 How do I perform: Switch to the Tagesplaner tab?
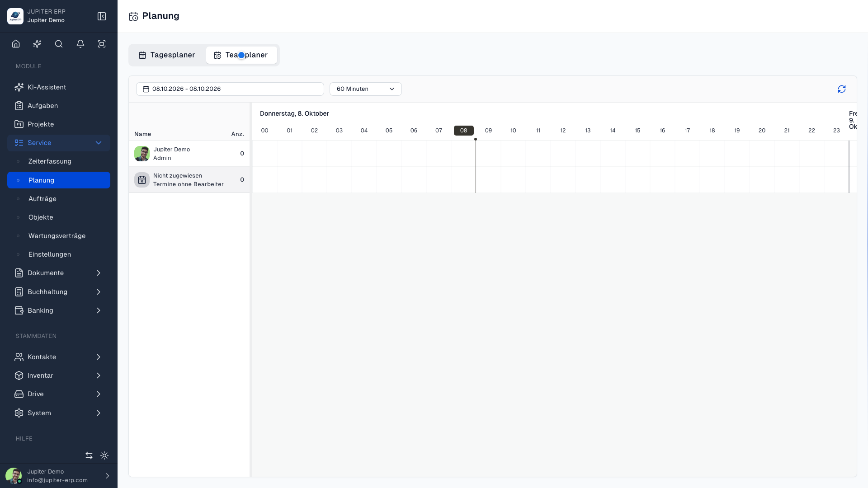tap(167, 55)
